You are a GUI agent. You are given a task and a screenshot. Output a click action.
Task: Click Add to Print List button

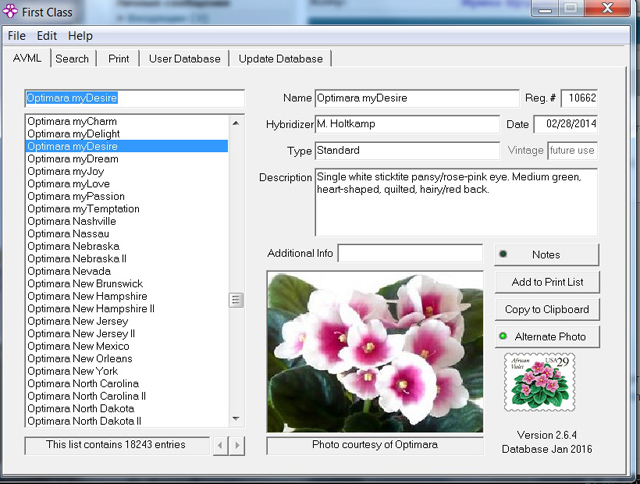coord(547,282)
